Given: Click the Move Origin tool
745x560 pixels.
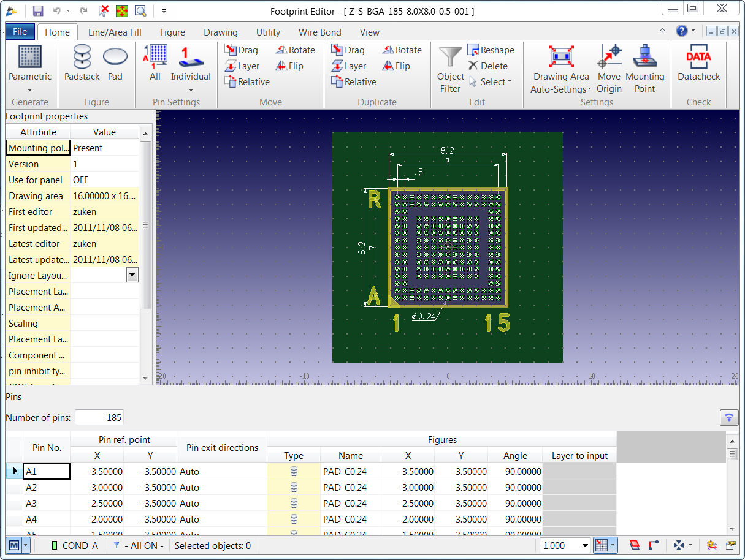Looking at the screenshot, I should (x=609, y=67).
